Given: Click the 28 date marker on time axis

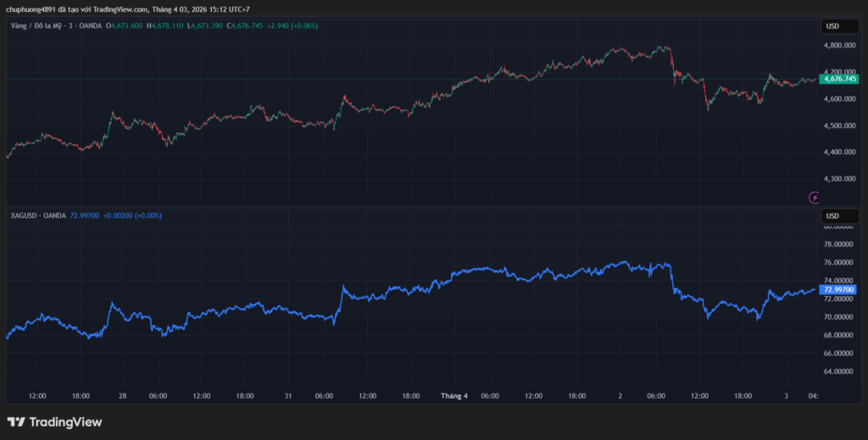Looking at the screenshot, I should pos(123,396).
